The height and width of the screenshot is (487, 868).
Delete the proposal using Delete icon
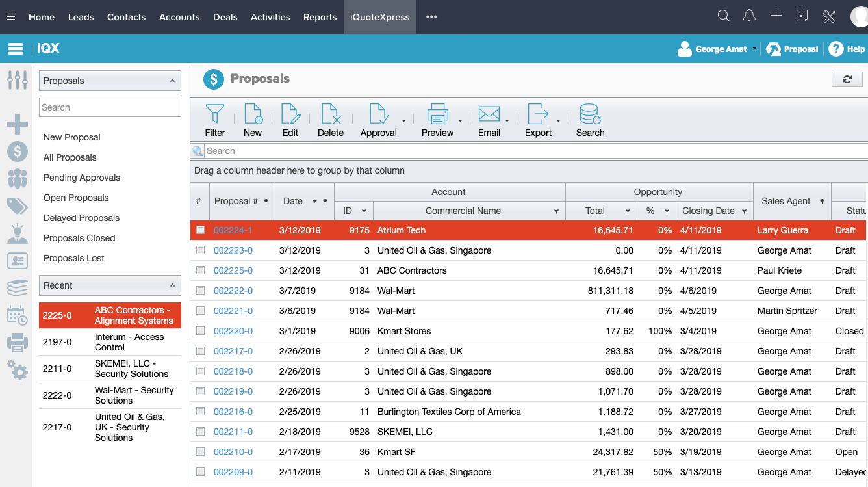(x=331, y=114)
